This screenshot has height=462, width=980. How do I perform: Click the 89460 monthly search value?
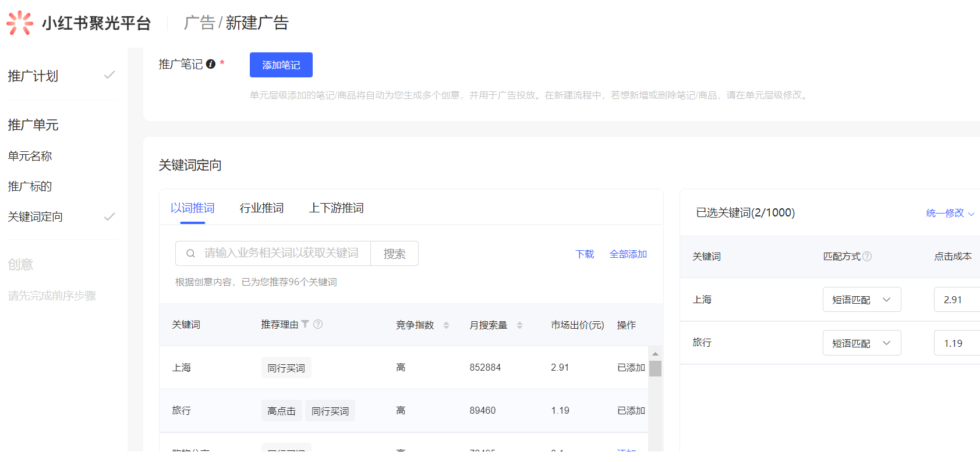coord(483,411)
